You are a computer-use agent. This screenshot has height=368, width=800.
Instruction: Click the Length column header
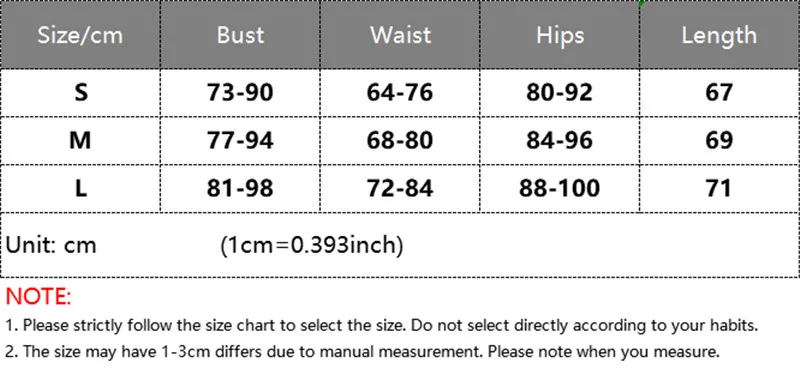pyautogui.click(x=719, y=35)
